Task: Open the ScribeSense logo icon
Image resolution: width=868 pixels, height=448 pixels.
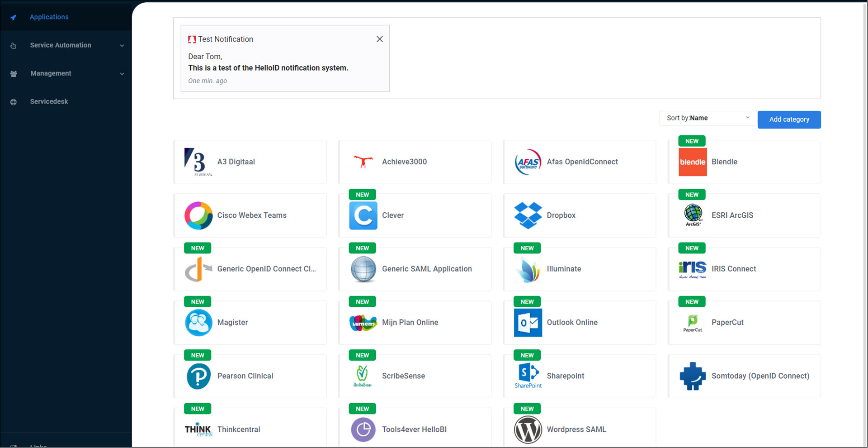Action: tap(363, 376)
